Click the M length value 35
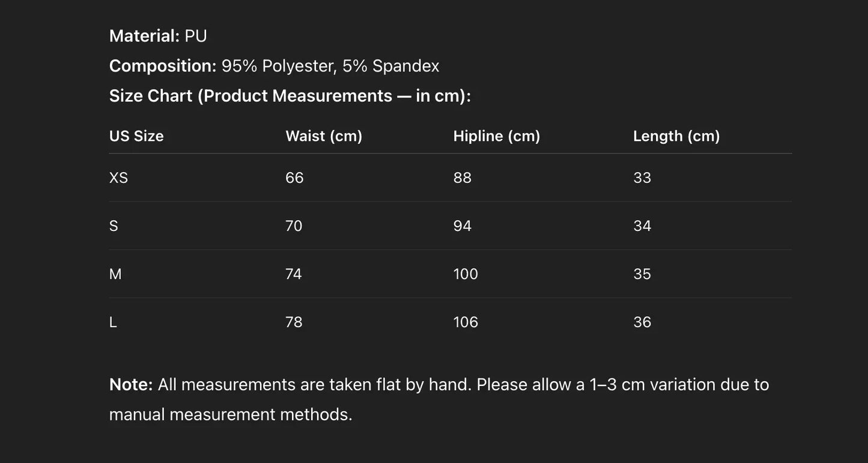Screen dimensions: 868x463 (642, 274)
